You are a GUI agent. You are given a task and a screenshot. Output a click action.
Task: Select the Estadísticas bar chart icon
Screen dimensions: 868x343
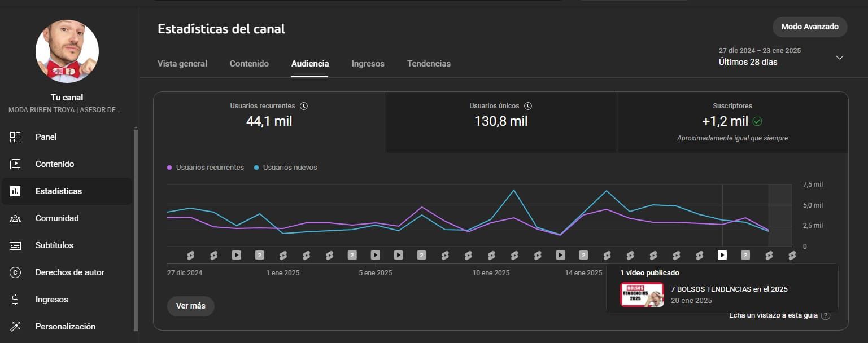[15, 191]
